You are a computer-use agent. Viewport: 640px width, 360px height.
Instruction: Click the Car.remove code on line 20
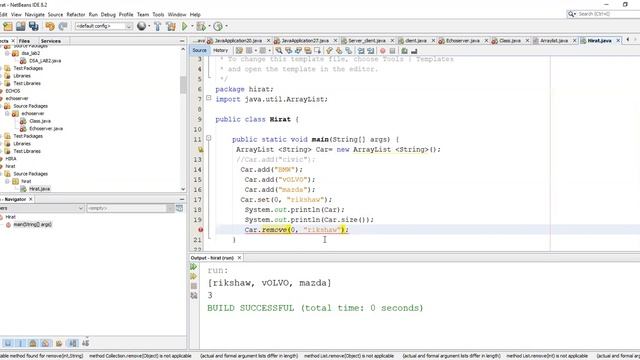pos(296,230)
